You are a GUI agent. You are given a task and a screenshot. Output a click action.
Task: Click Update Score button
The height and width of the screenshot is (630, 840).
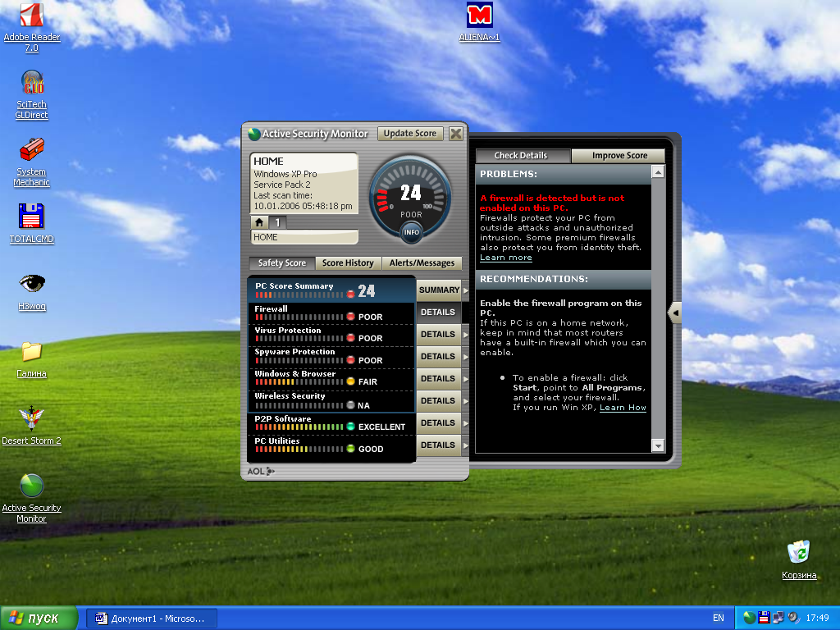pyautogui.click(x=410, y=134)
